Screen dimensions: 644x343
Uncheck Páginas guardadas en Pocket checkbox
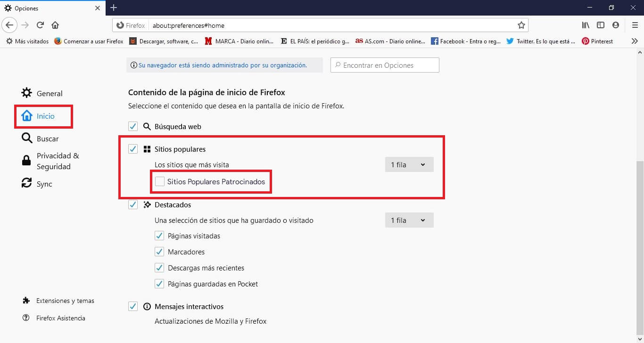pyautogui.click(x=159, y=284)
